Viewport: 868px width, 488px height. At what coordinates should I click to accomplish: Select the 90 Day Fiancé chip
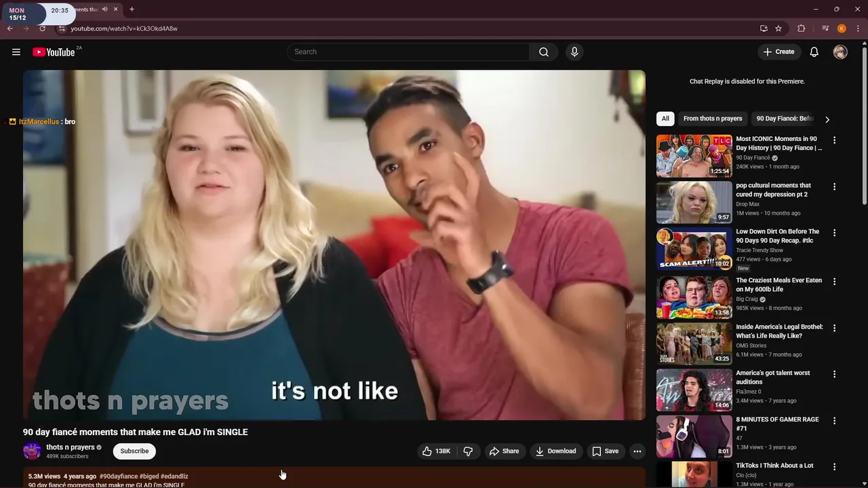pos(785,119)
